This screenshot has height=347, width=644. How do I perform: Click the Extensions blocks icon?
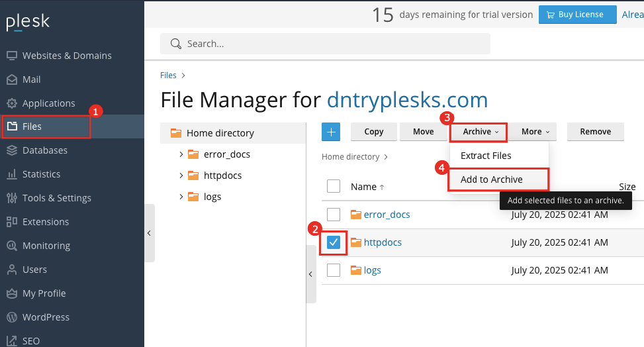click(x=12, y=222)
